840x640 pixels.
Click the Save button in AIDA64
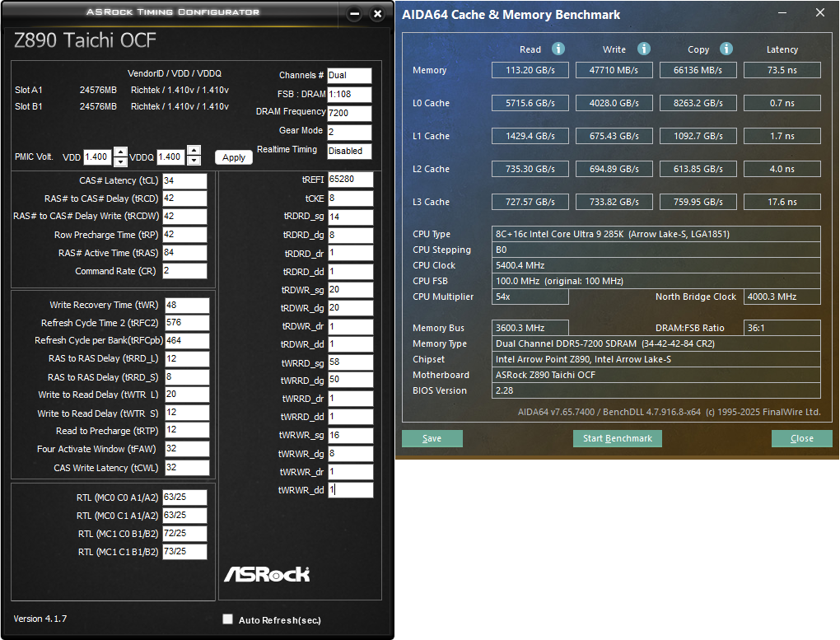click(432, 438)
